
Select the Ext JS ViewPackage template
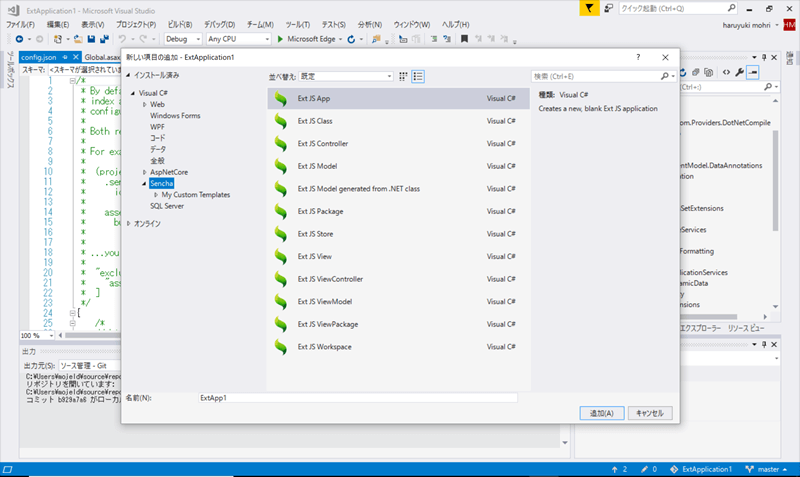tap(398, 324)
